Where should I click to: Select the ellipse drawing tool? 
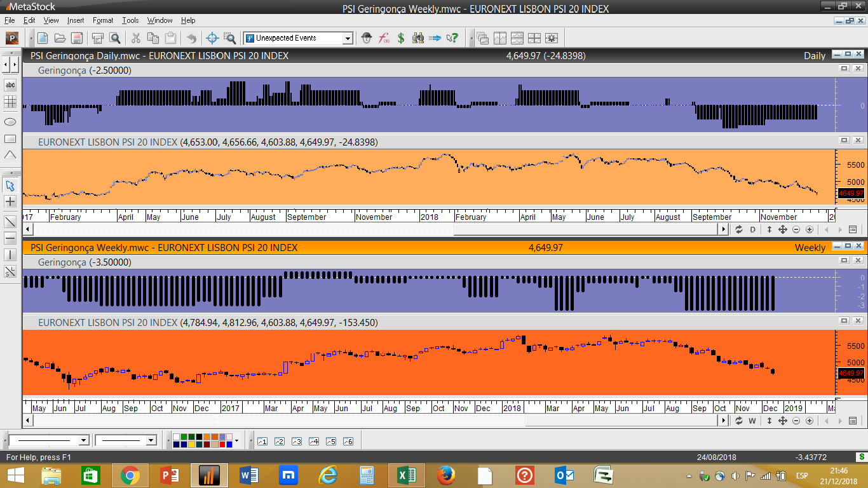point(10,121)
